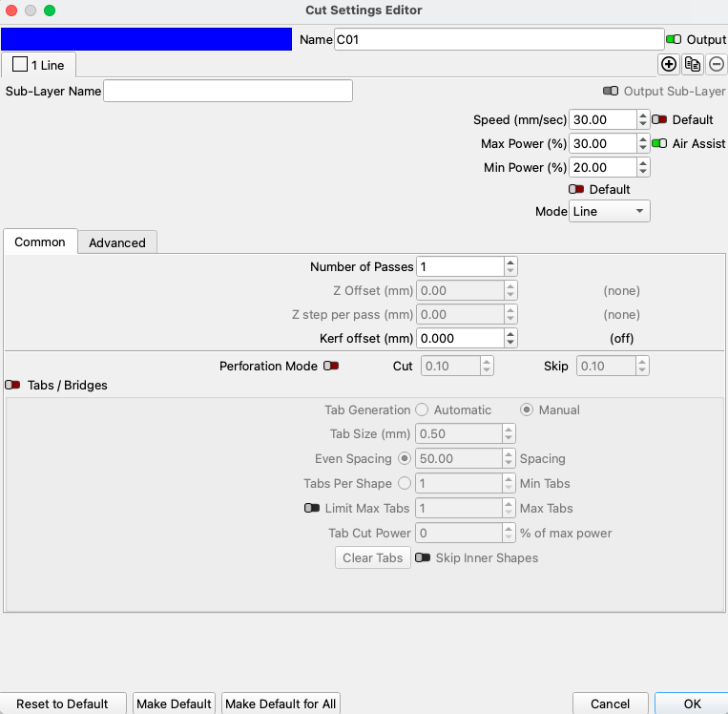The width and height of the screenshot is (728, 714).
Task: Enable the Tabs / Bridges toggle
Action: (x=13, y=386)
